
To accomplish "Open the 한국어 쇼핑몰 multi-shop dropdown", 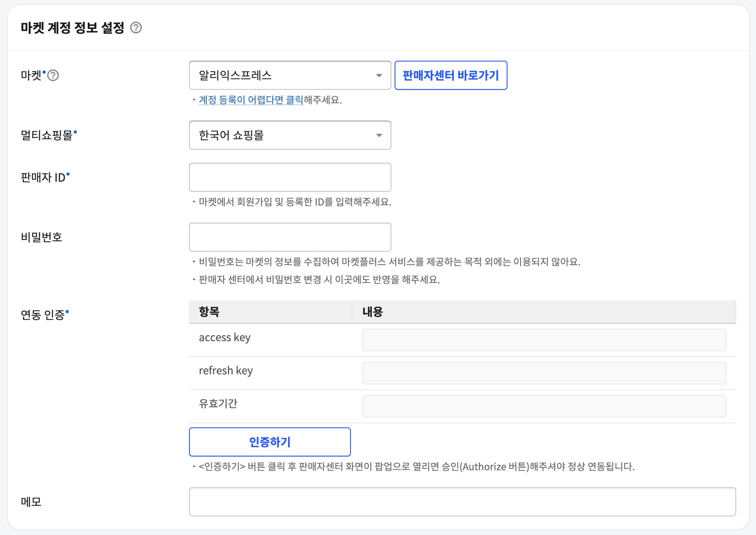I will [x=290, y=135].
